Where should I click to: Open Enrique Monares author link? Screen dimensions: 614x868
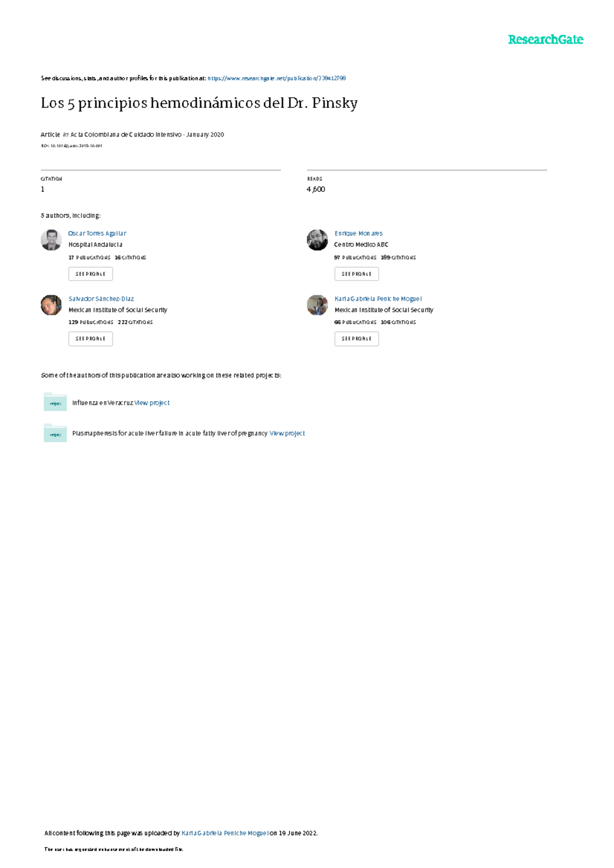pyautogui.click(x=359, y=233)
